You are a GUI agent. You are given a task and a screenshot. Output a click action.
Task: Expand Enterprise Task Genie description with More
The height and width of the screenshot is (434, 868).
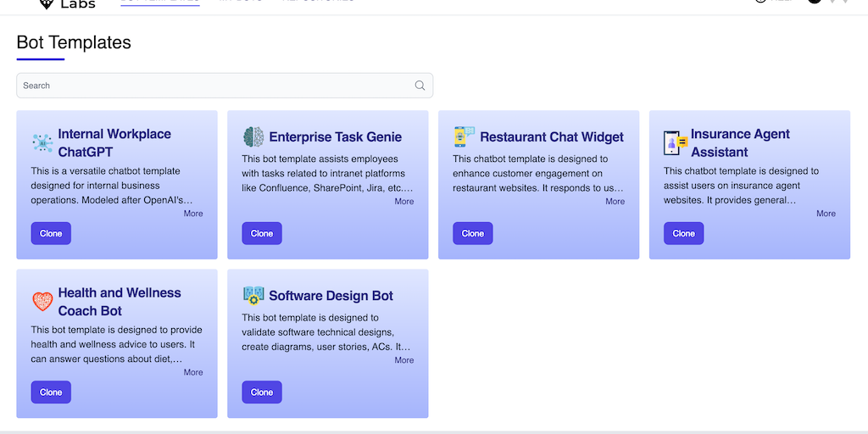pos(404,202)
